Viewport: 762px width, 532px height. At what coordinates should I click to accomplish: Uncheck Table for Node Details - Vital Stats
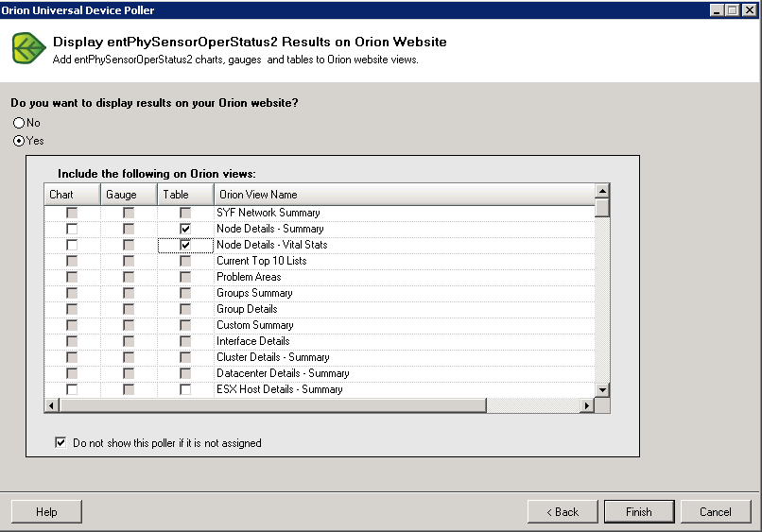[x=185, y=245]
